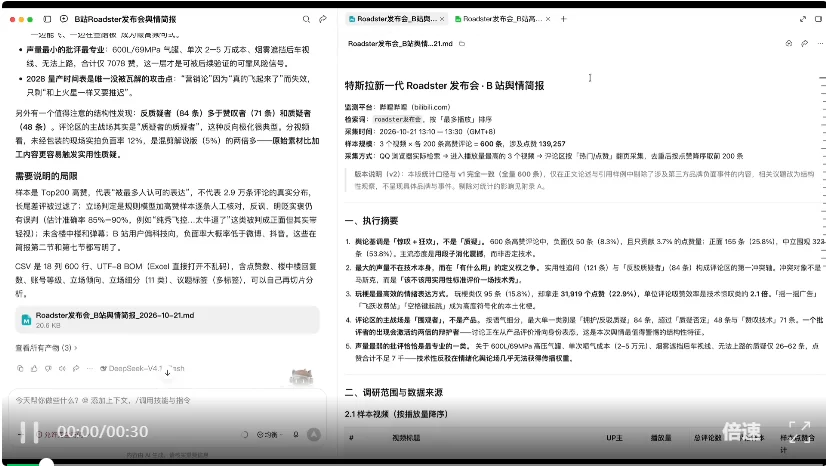The width and height of the screenshot is (826, 466).
Task: Click the roadster发布会 search term tag
Action: pos(398,120)
